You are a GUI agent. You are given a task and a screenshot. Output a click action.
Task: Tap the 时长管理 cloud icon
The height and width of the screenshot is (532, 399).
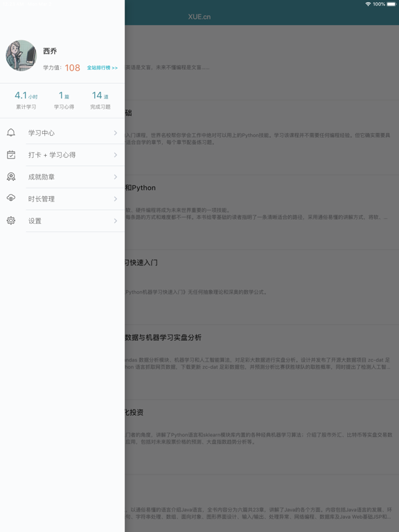click(11, 198)
